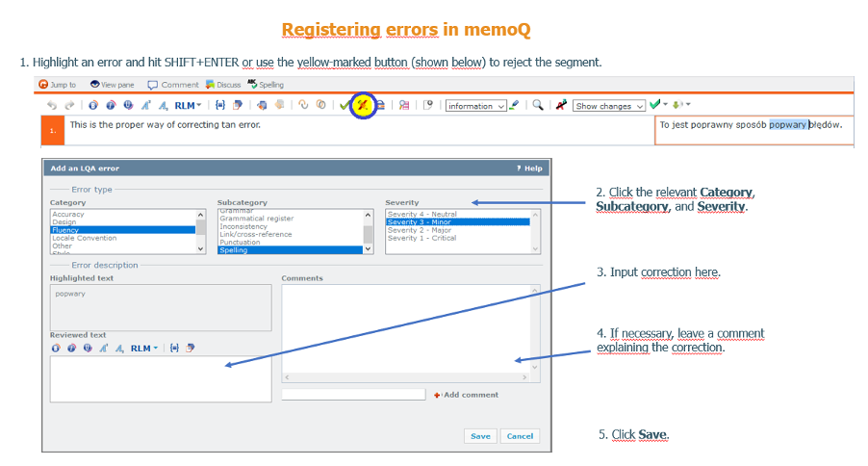The height and width of the screenshot is (466, 868).
Task: Click the join segments link icon
Action: click(303, 104)
